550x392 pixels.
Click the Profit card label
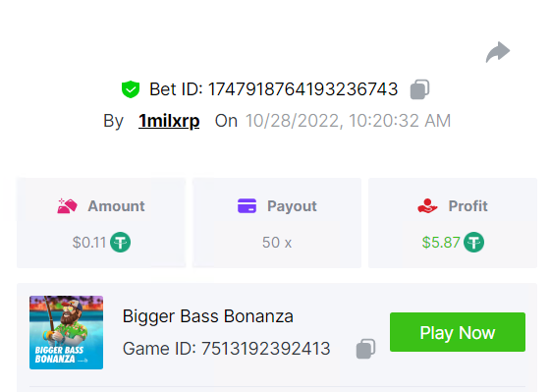[x=467, y=206]
